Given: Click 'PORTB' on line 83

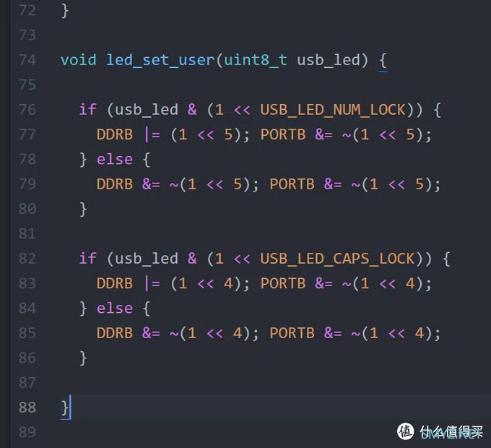Looking at the screenshot, I should click(283, 283).
